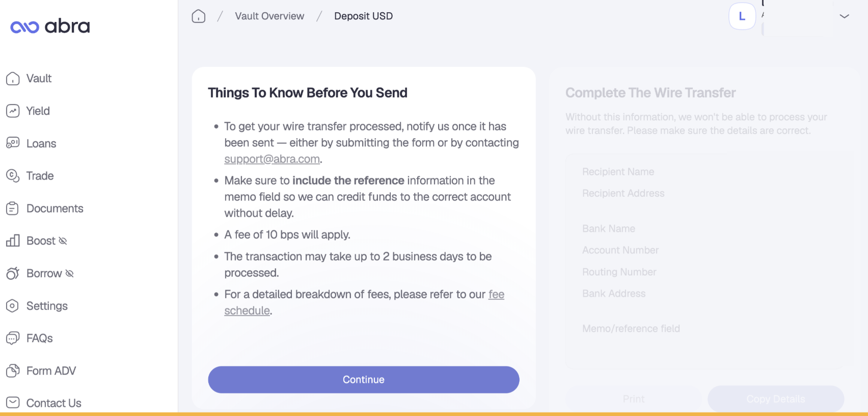Viewport: 868px width, 416px height.
Task: Go to Vault Overview breadcrumb
Action: [269, 16]
